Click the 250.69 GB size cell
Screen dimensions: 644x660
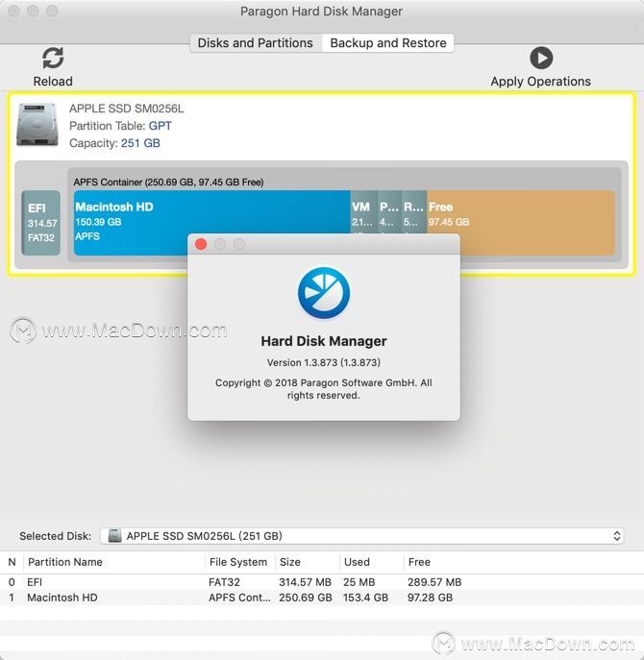306,598
